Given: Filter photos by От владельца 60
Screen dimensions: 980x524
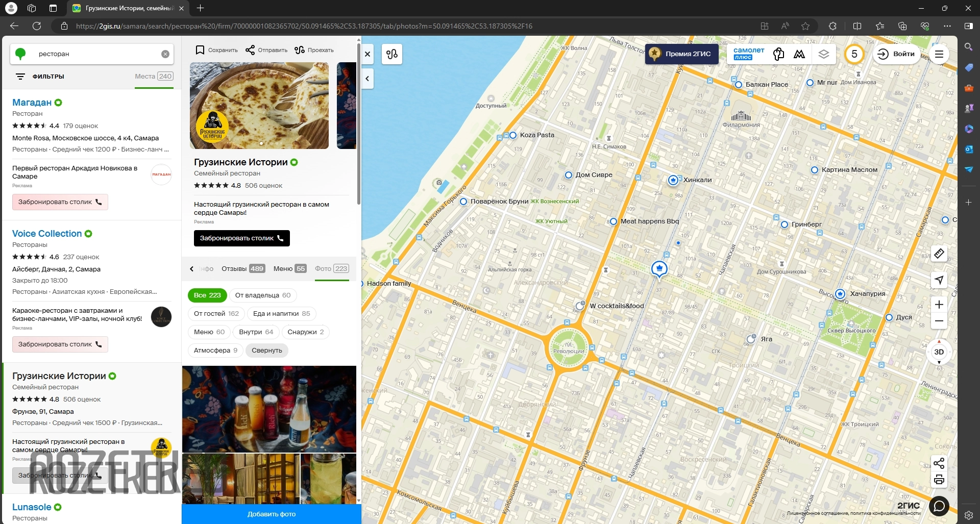Looking at the screenshot, I should coord(263,295).
